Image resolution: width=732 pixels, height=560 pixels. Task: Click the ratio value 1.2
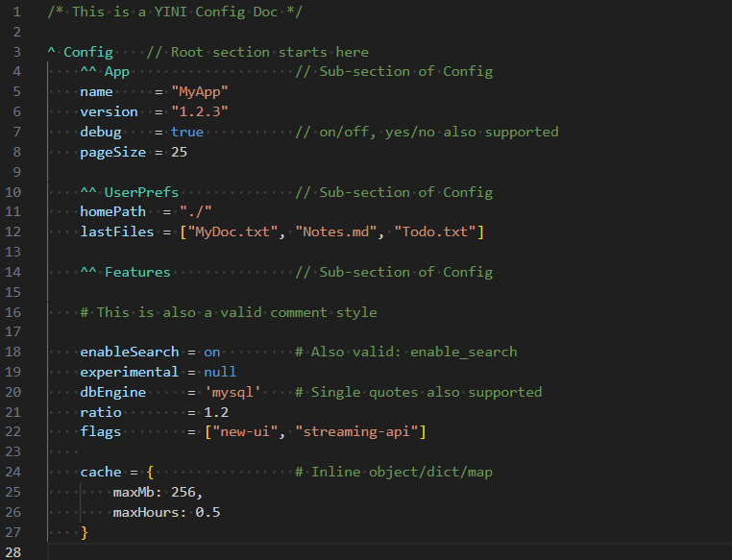coord(216,412)
